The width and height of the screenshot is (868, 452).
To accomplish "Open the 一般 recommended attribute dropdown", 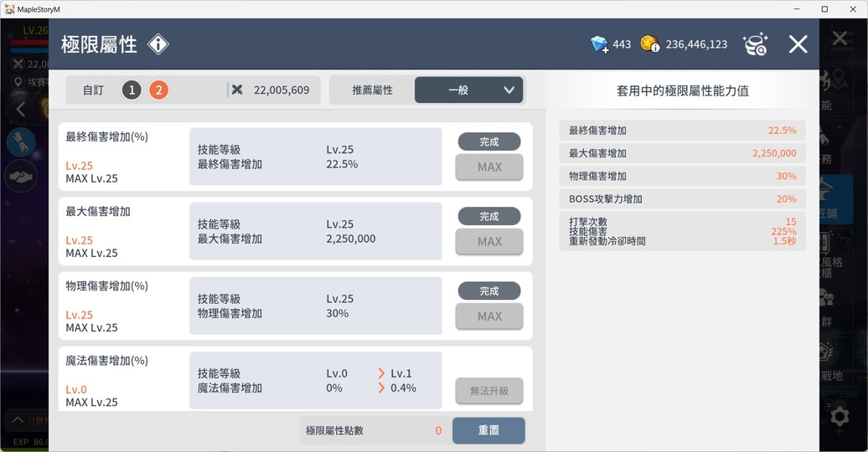I will [469, 90].
